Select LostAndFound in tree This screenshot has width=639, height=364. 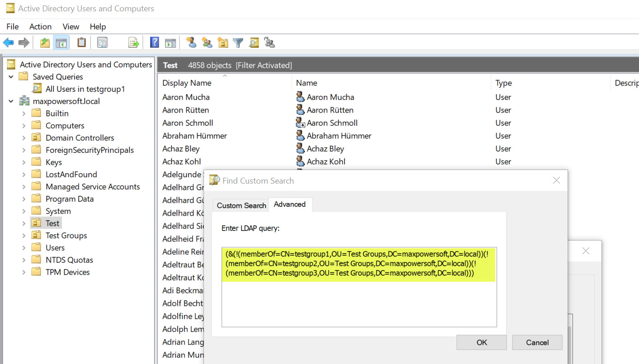71,174
